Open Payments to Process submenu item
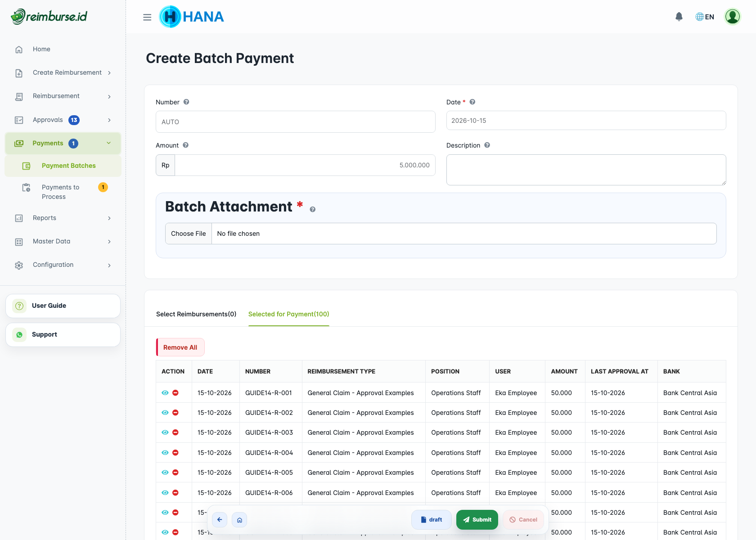This screenshot has height=540, width=756. [63, 192]
